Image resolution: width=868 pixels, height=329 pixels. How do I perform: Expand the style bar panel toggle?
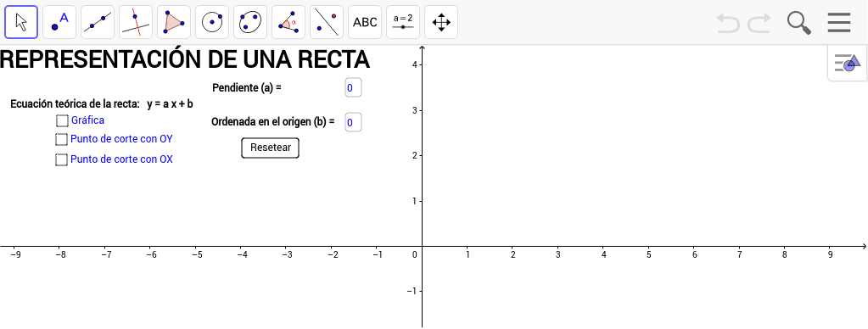[848, 63]
